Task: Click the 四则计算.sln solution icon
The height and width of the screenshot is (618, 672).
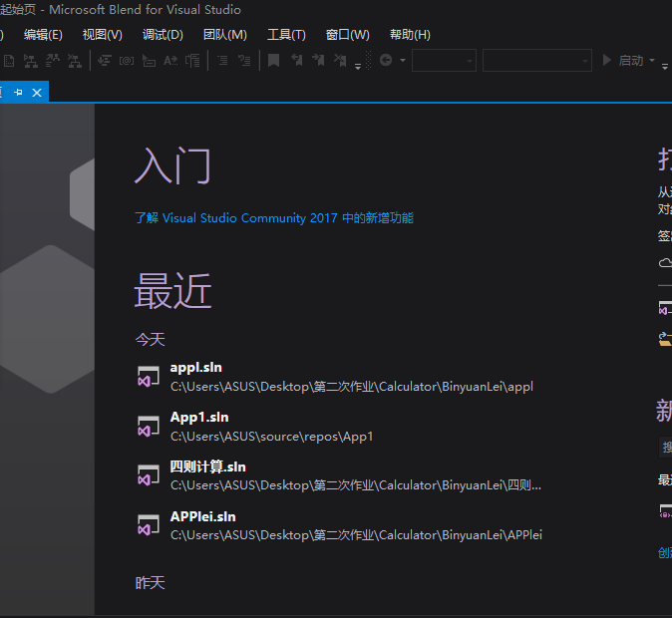Action: coord(149,475)
